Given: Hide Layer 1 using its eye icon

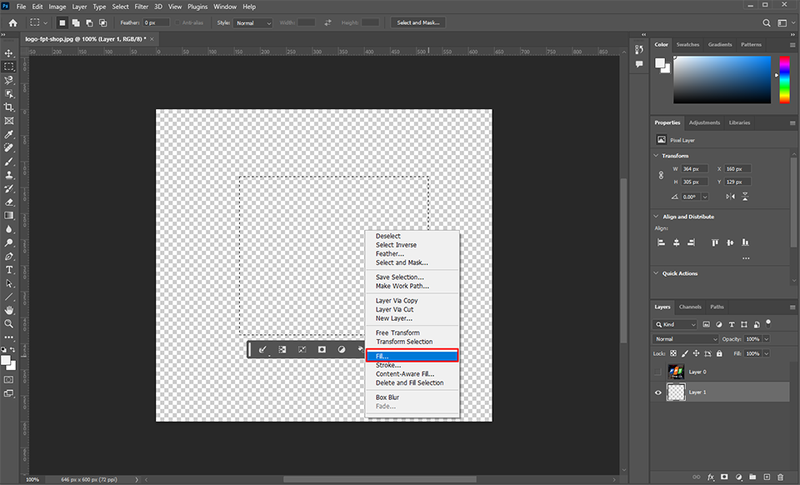Looking at the screenshot, I should click(658, 392).
